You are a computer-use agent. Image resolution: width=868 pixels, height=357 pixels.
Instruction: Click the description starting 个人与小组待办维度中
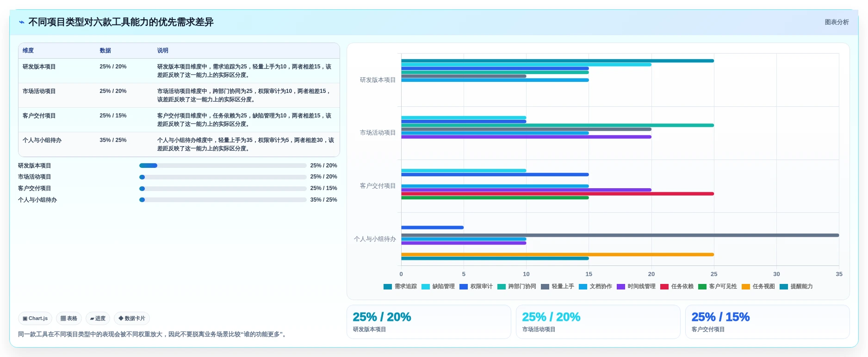(246, 144)
